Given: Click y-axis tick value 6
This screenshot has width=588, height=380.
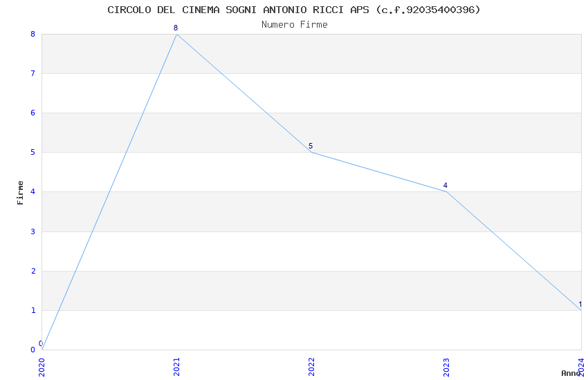Looking at the screenshot, I should [33, 113].
